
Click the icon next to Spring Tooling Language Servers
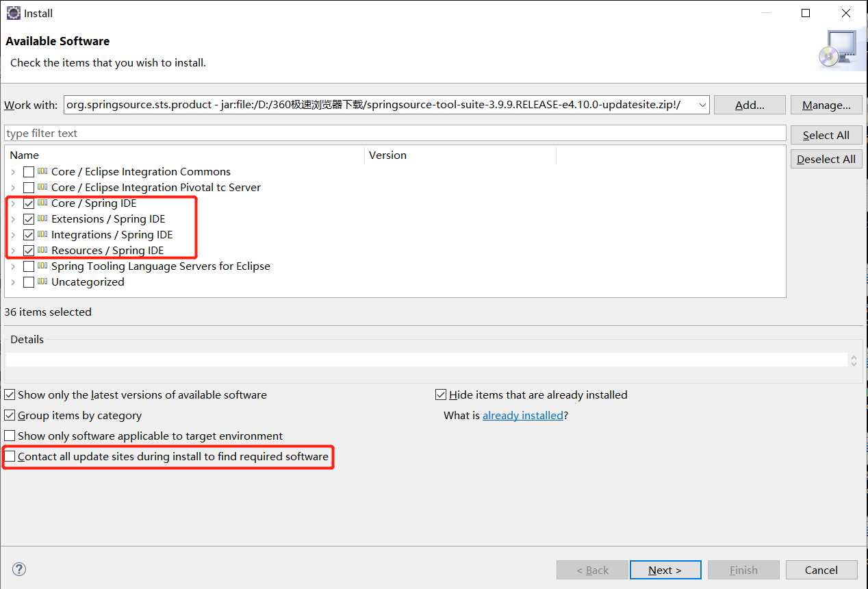[42, 266]
